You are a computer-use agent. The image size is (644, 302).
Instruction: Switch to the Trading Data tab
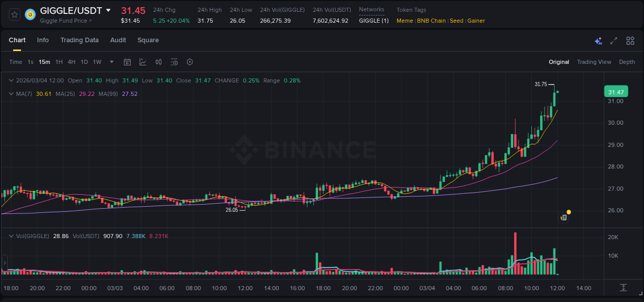79,40
